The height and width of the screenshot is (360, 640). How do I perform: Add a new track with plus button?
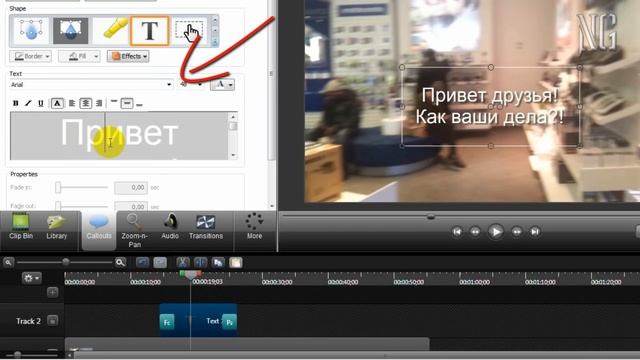click(x=52, y=292)
